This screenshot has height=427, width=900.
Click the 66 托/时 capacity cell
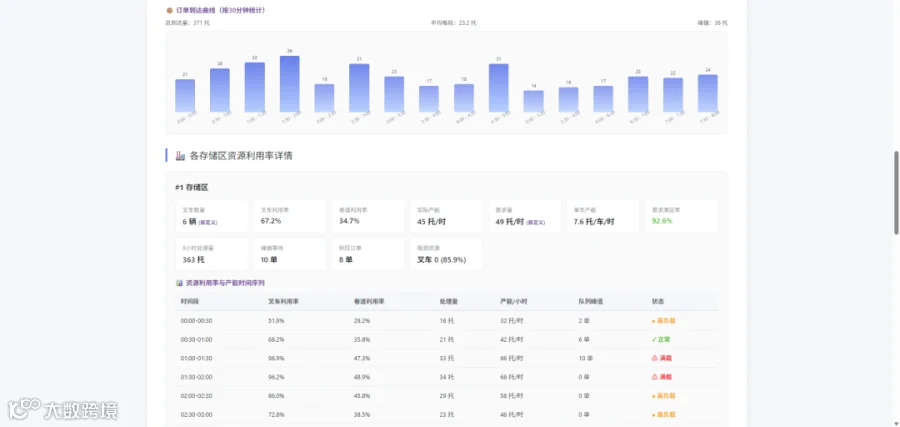point(511,358)
